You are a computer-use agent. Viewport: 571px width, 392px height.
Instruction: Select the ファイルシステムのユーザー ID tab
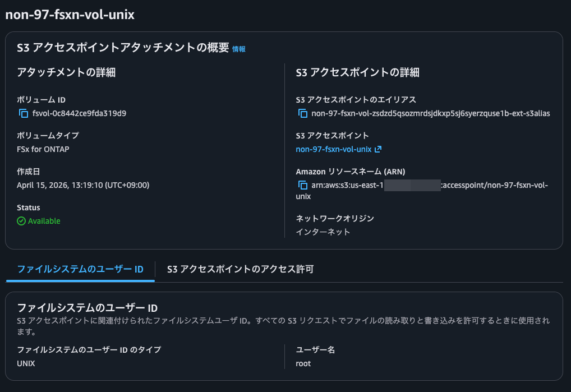[x=80, y=269]
